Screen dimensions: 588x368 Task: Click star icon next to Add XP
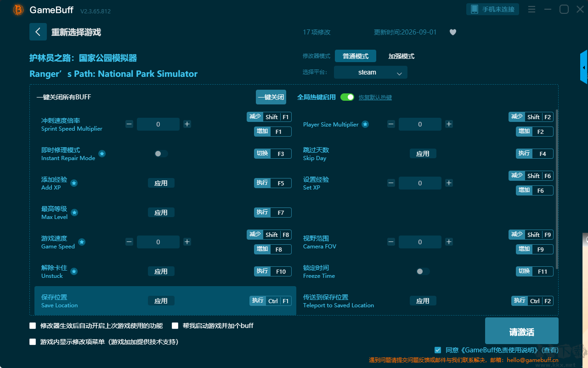pos(74,183)
